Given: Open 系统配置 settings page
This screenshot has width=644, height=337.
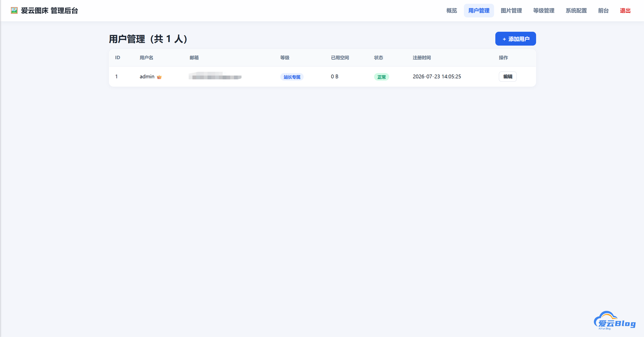Looking at the screenshot, I should [576, 11].
